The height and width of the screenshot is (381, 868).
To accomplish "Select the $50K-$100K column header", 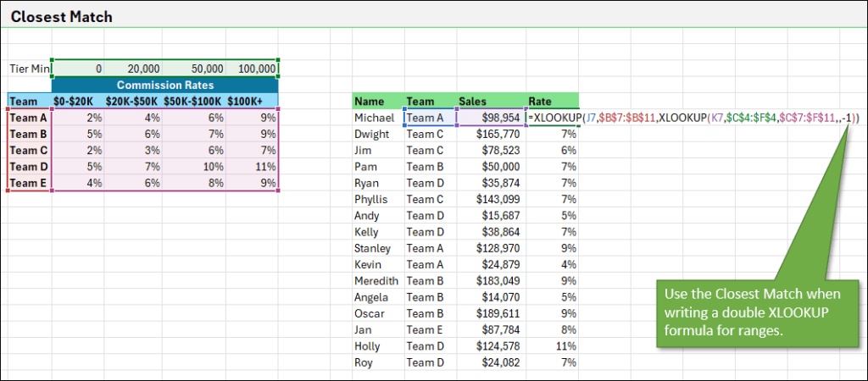I will pyautogui.click(x=194, y=101).
